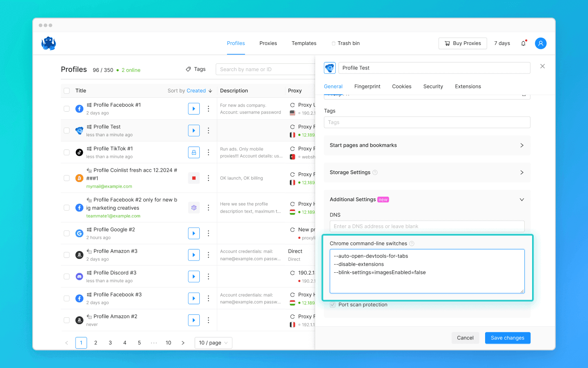Open the notifications bell
Image resolution: width=588 pixels, height=368 pixels.
523,43
